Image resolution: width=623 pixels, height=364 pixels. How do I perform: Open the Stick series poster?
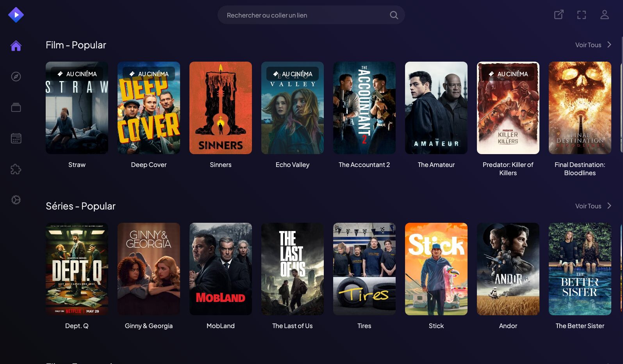[436, 269]
